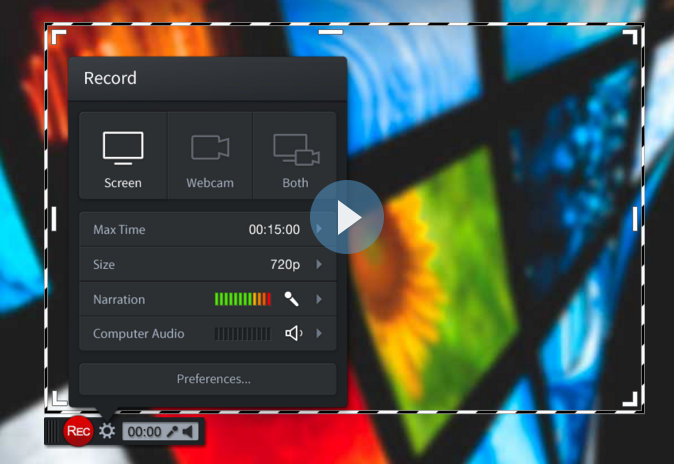The height and width of the screenshot is (464, 674).
Task: Click the Max Time label
Action: pyautogui.click(x=119, y=230)
